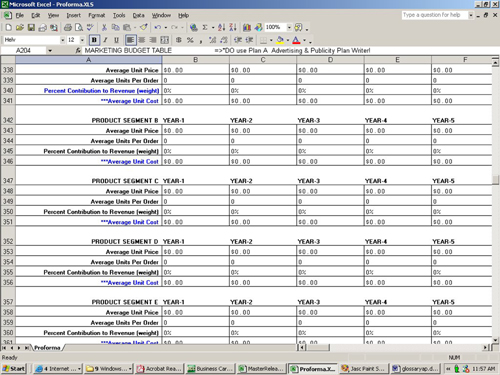500x375 pixels.
Task: Toggle Align Right
Action: coord(153,40)
